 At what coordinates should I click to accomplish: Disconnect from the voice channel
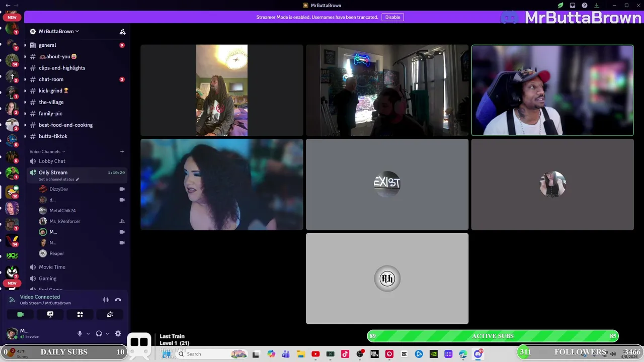click(118, 300)
